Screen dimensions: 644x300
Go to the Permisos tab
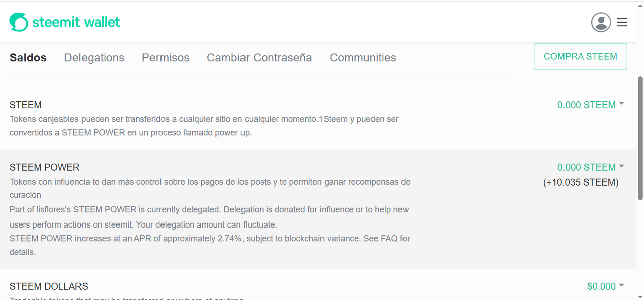pos(166,58)
